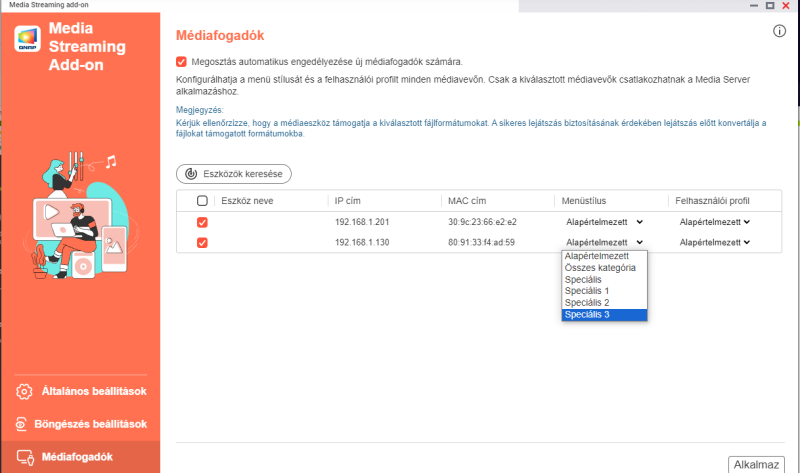Click the Eszköz neve column header
Screen dimensions: 800x473
247,201
